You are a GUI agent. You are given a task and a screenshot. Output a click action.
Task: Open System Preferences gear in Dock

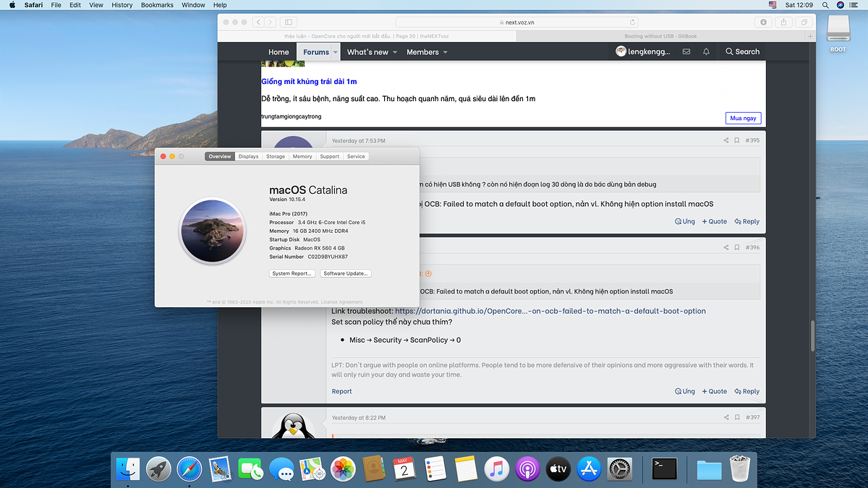click(x=620, y=469)
